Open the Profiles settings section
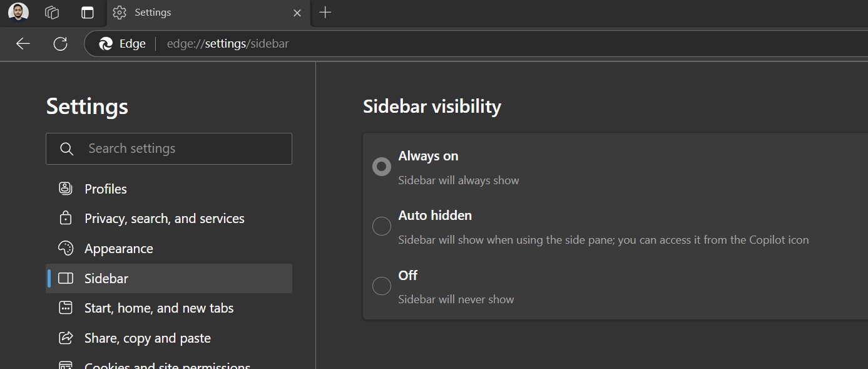The width and height of the screenshot is (868, 369). point(106,189)
